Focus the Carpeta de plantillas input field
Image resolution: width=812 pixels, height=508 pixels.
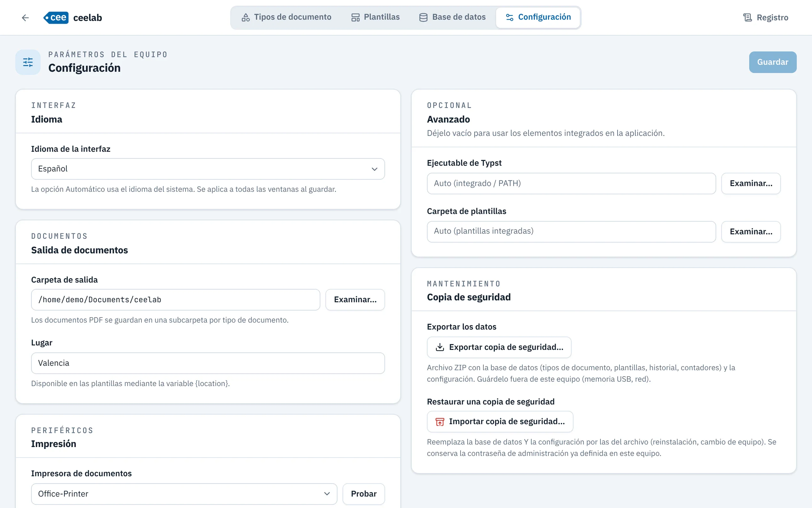pos(571,231)
